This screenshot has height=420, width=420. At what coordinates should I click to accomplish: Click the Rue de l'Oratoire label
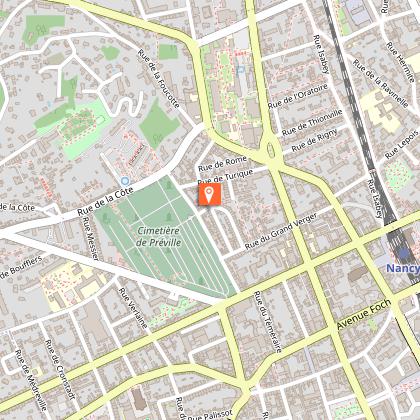tap(298, 96)
